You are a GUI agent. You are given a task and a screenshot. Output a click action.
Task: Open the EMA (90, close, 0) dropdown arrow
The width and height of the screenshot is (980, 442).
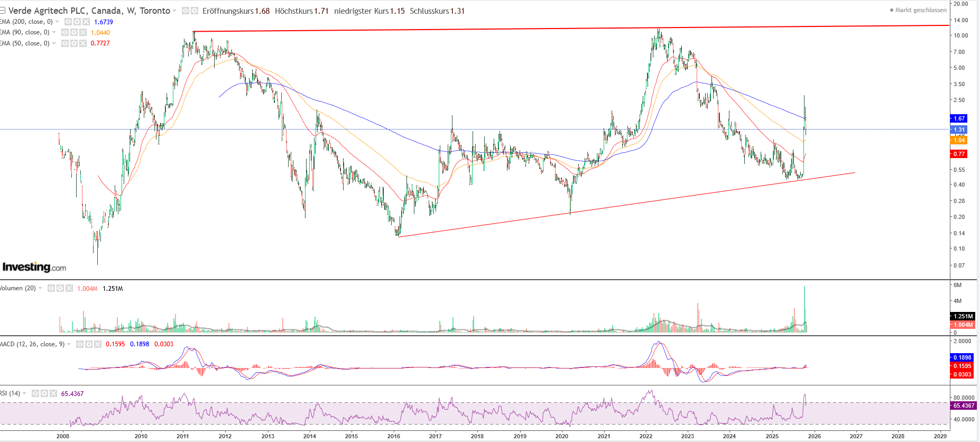pos(54,33)
